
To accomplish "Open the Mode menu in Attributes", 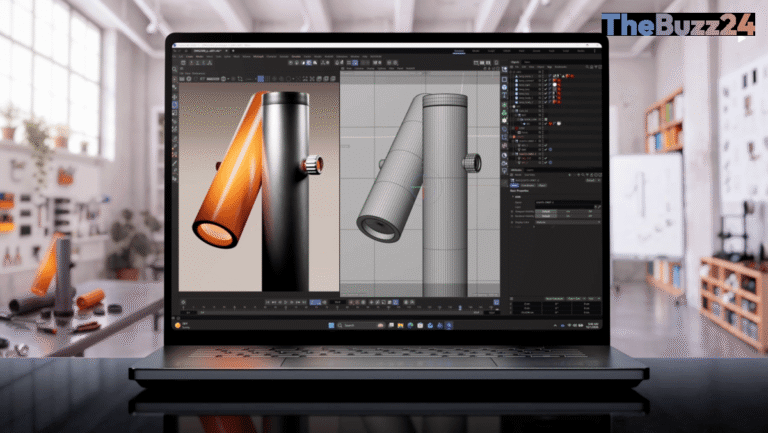I will click(x=518, y=175).
